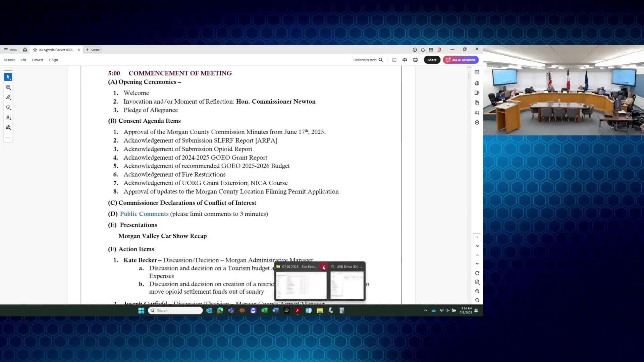Select the arrow selection tool
This screenshot has width=644, height=362.
8,77
